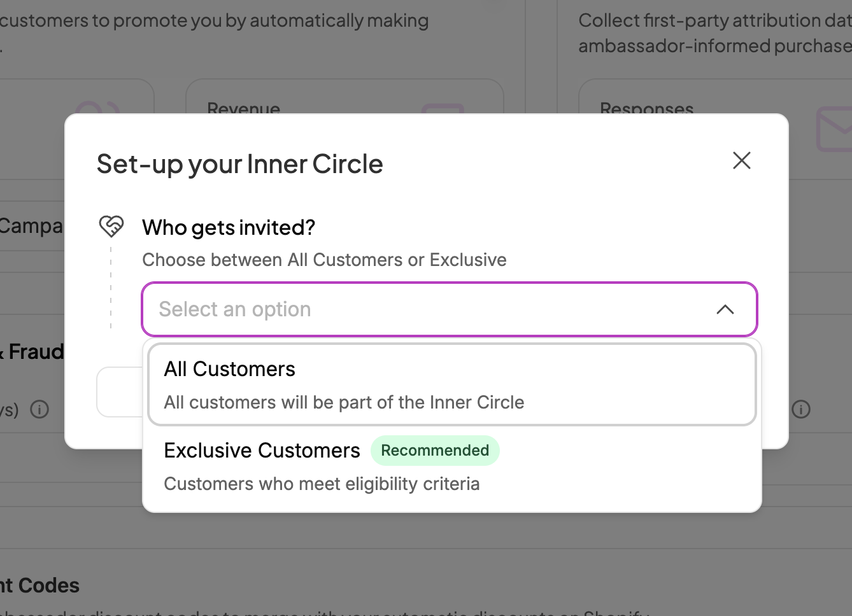Click the Fraud section heading
The image size is (852, 616).
(36, 352)
